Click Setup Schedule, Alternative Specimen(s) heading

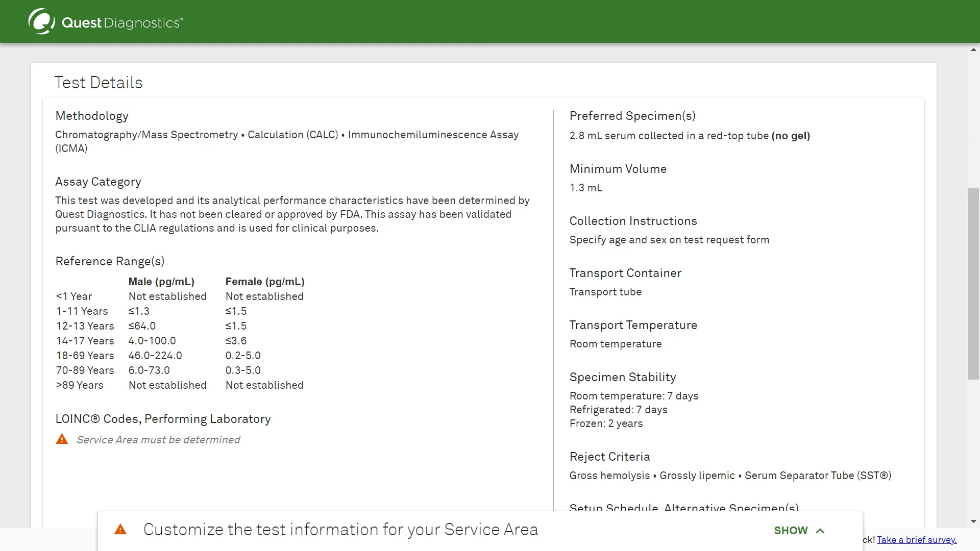684,508
